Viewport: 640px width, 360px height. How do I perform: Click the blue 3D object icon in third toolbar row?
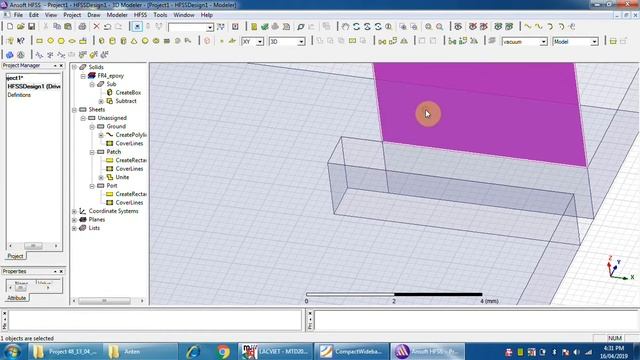[x=9, y=55]
